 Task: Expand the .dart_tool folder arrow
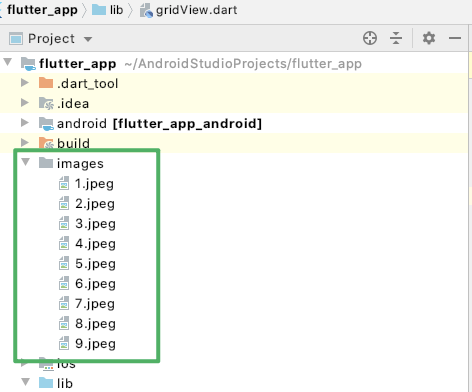click(x=25, y=82)
